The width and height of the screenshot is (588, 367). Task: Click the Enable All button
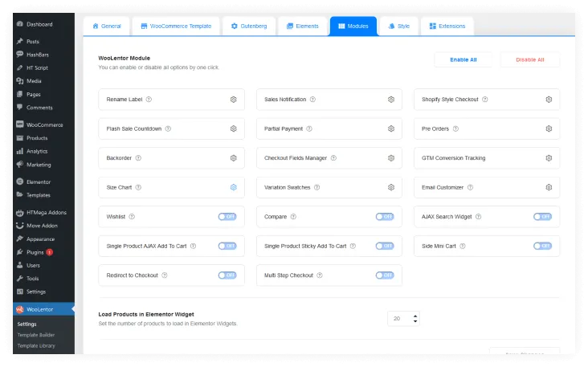(463, 59)
